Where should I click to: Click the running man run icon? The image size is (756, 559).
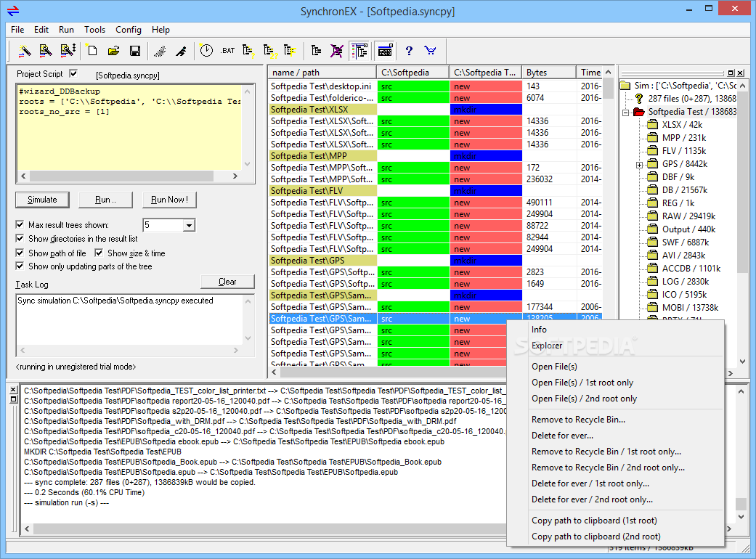(x=182, y=51)
